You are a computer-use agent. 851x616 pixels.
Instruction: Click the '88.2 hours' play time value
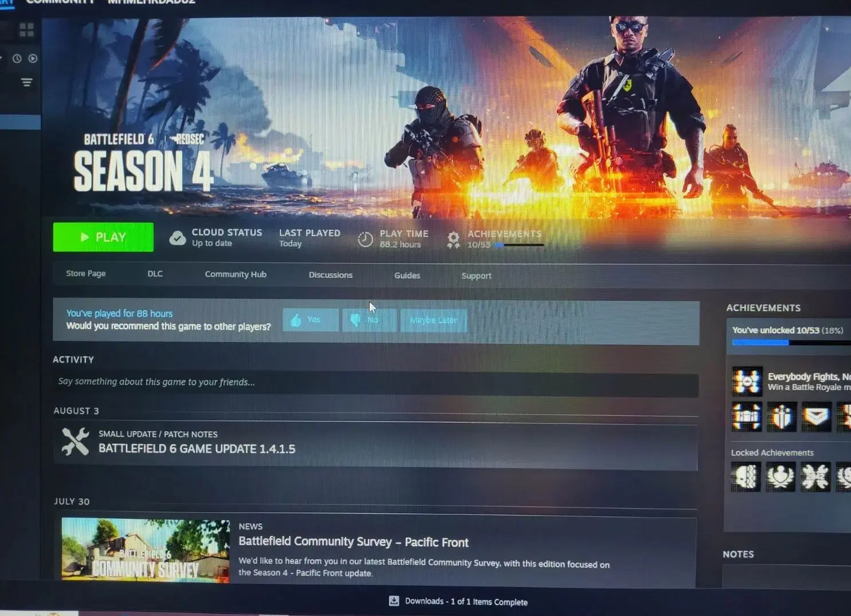[401, 245]
